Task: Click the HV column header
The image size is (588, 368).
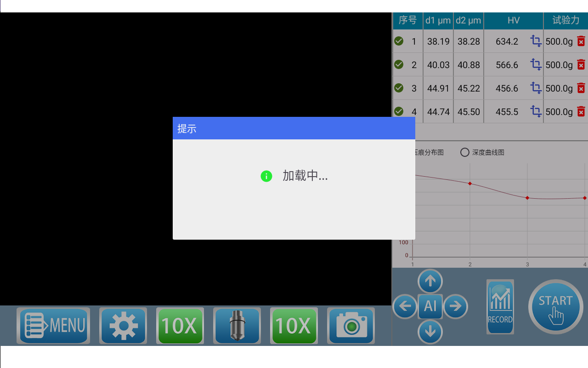Action: click(514, 20)
